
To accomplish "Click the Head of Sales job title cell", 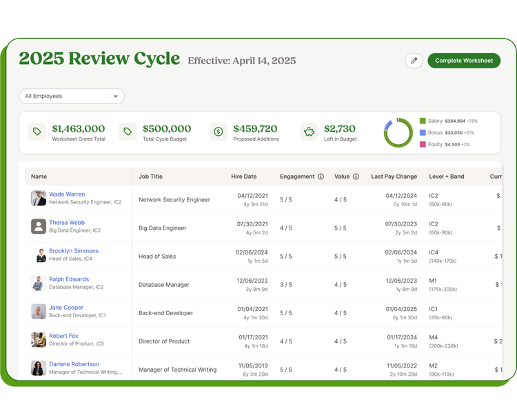I will click(157, 257).
